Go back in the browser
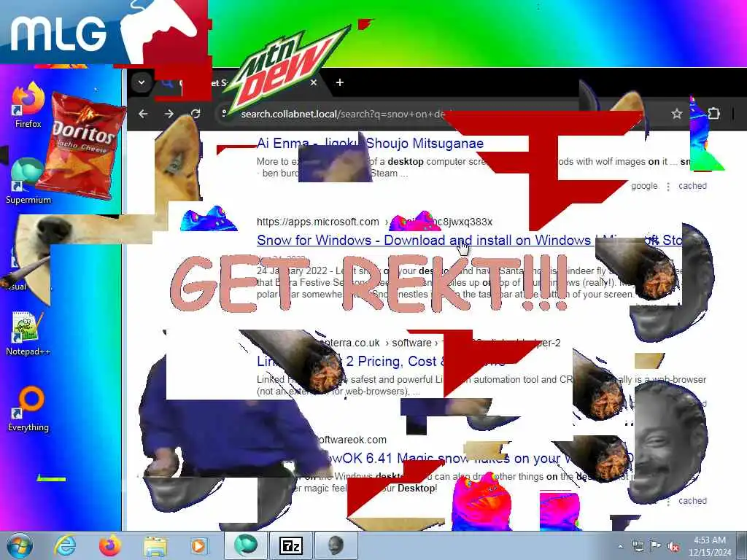 pyautogui.click(x=143, y=114)
